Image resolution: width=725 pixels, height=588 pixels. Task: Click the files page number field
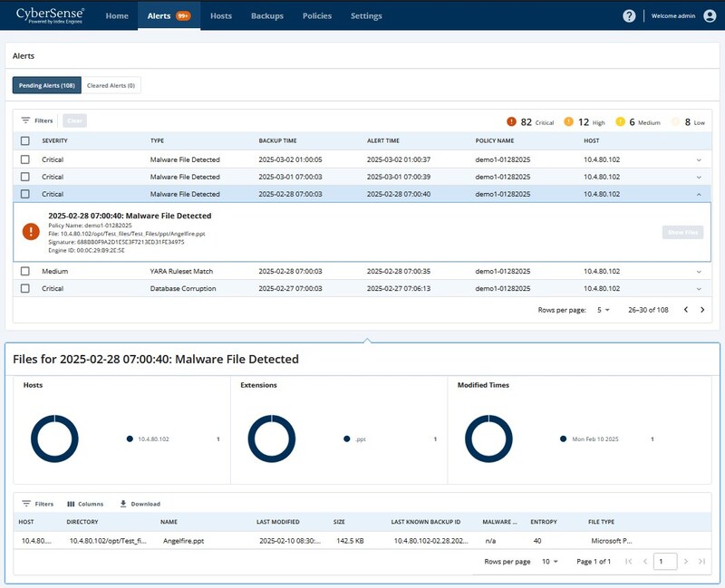[x=665, y=561]
